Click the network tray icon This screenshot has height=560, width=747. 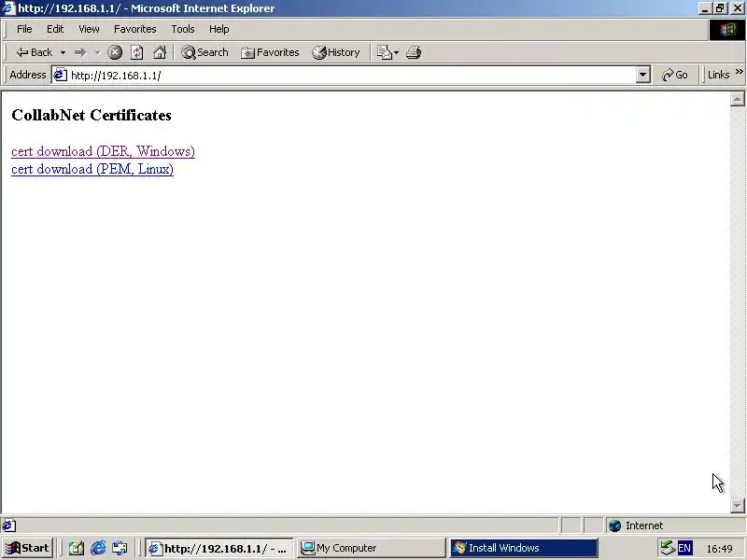(668, 548)
